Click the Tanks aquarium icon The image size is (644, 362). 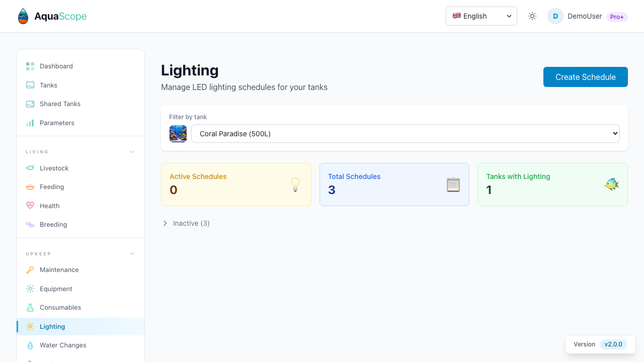30,85
